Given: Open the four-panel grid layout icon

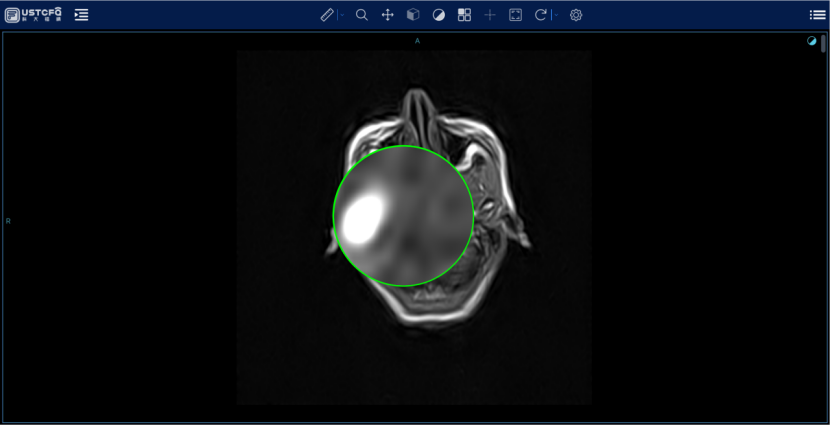Looking at the screenshot, I should 464,15.
